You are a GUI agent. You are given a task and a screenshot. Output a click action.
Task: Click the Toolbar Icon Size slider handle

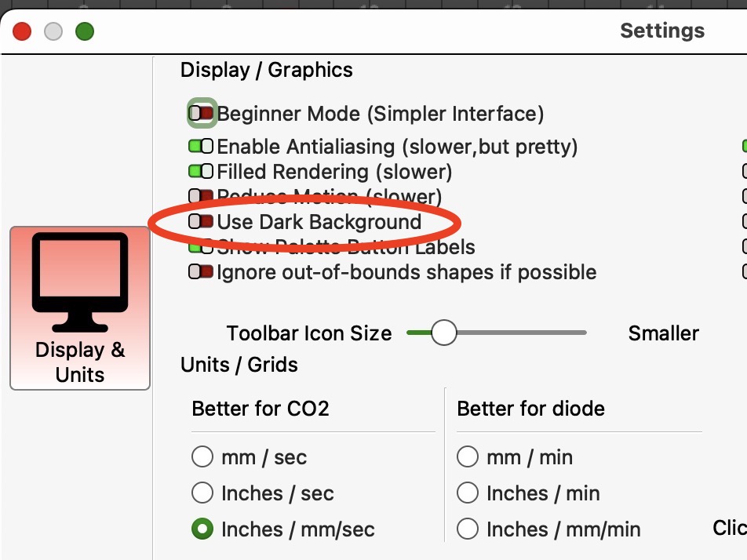click(x=443, y=333)
